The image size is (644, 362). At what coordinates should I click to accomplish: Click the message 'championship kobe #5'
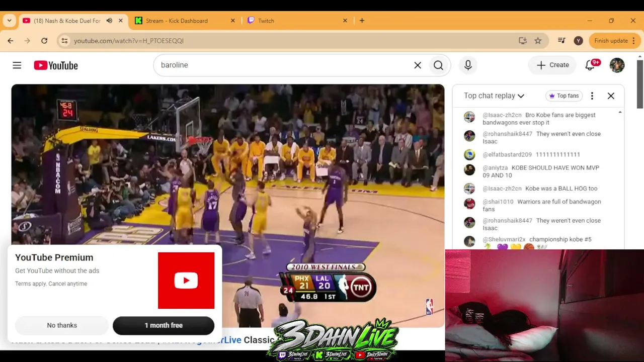[x=560, y=239]
